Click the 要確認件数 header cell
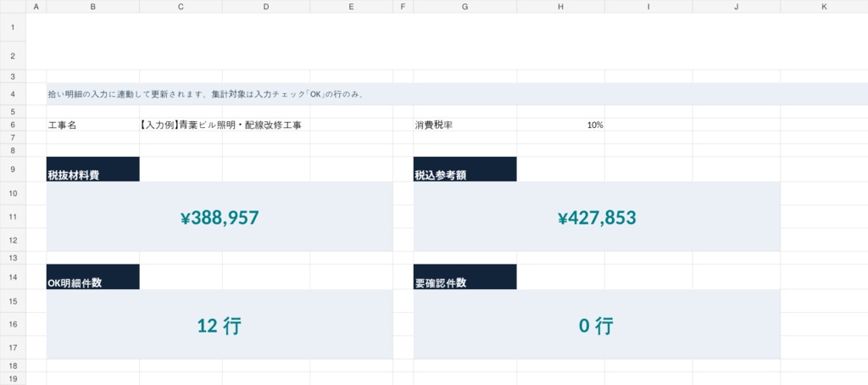 coord(465,277)
